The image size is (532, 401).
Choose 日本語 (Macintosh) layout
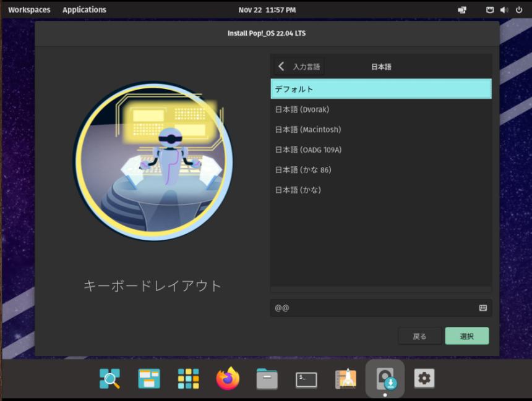(x=380, y=130)
